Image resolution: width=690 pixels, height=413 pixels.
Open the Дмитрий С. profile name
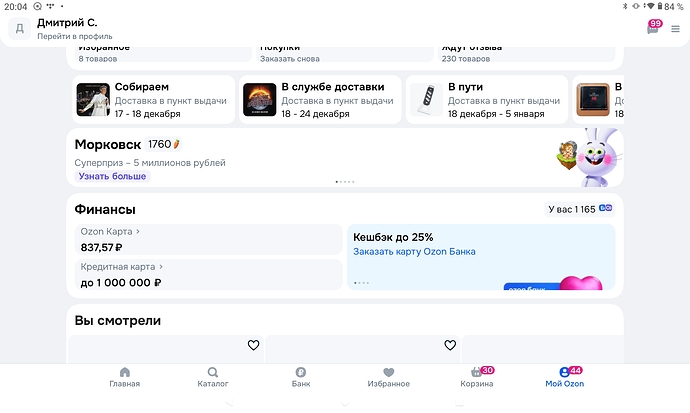pos(67,22)
